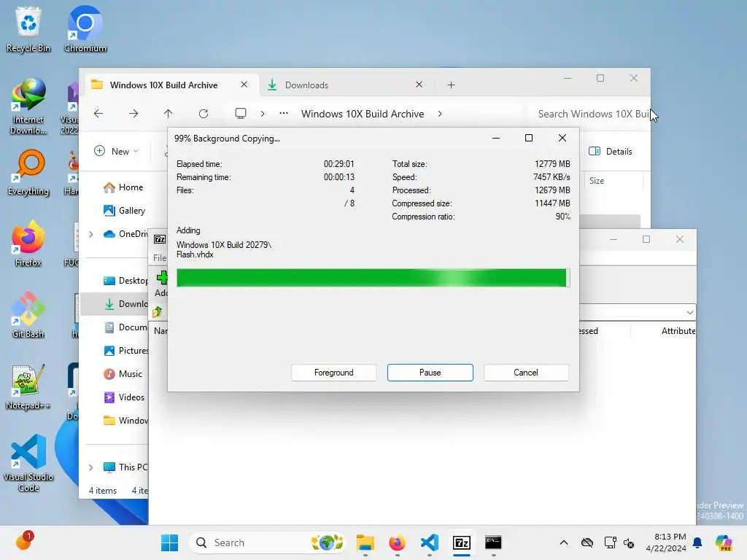
Task: Select Documents in the navigation pane
Action: [x=125, y=327]
